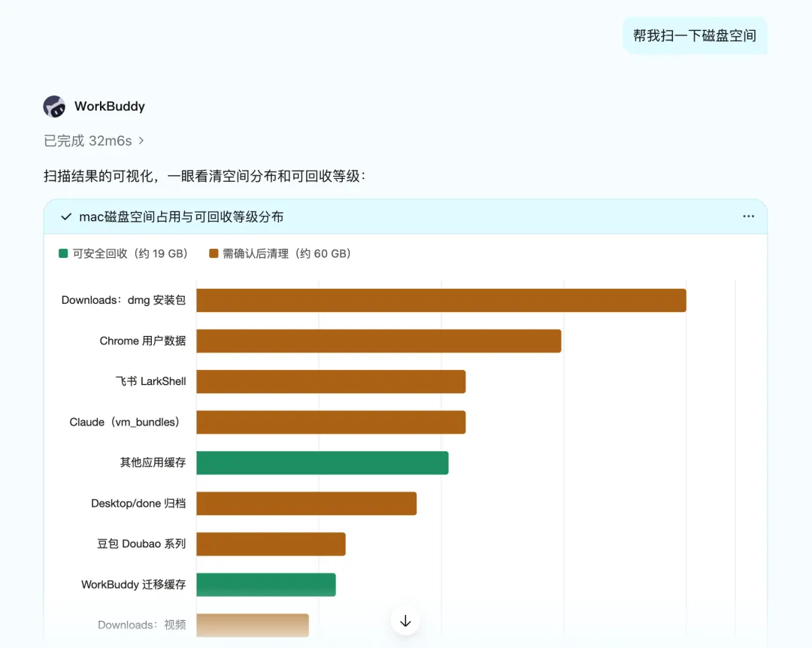
Task: Click the 扫描结果的可视化 description sentence
Action: click(205, 176)
